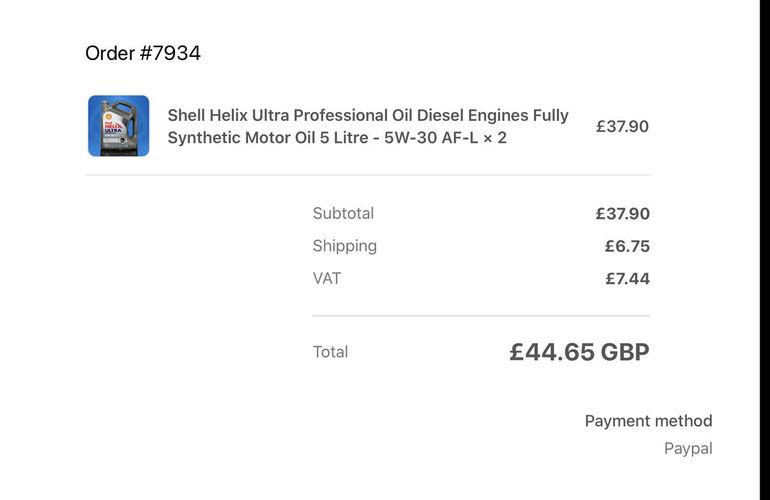This screenshot has width=770, height=500.
Task: Click the divider line above the Total row
Action: pyautogui.click(x=481, y=316)
